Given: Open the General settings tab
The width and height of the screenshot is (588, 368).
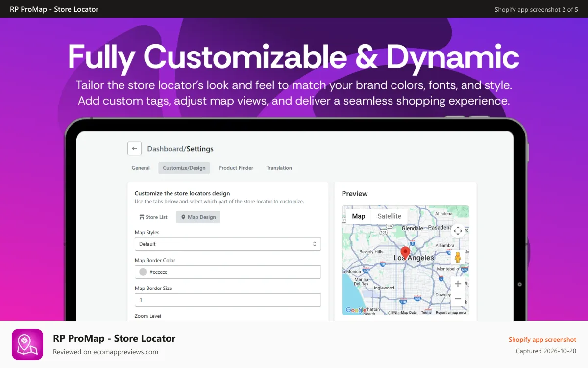Looking at the screenshot, I should point(141,168).
